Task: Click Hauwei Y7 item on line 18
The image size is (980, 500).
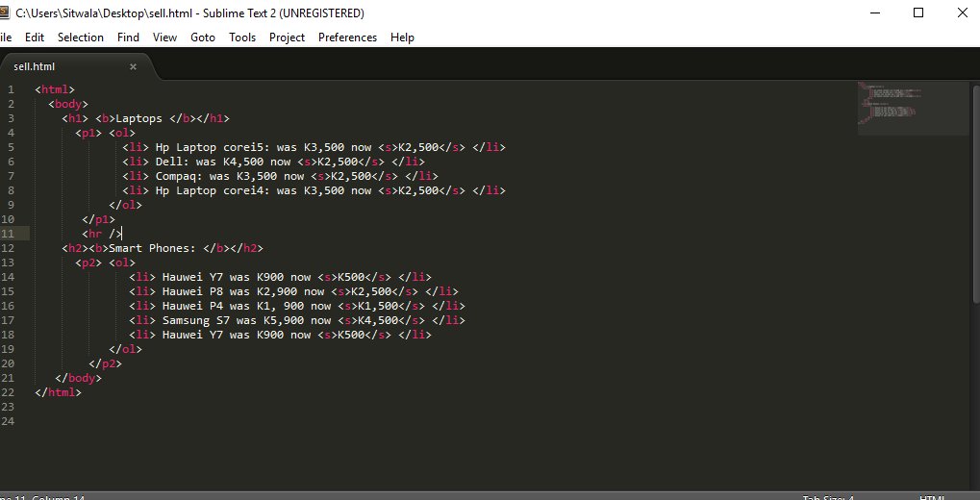Action: 280,335
